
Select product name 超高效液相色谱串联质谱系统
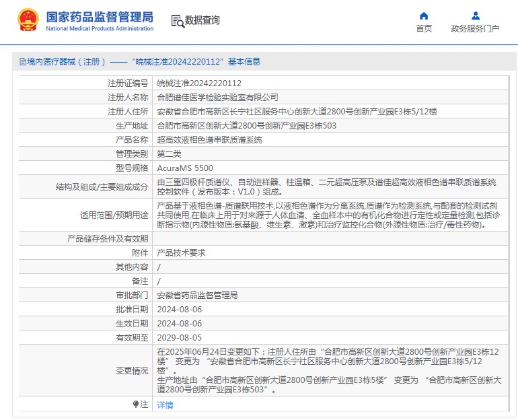[x=209, y=140]
